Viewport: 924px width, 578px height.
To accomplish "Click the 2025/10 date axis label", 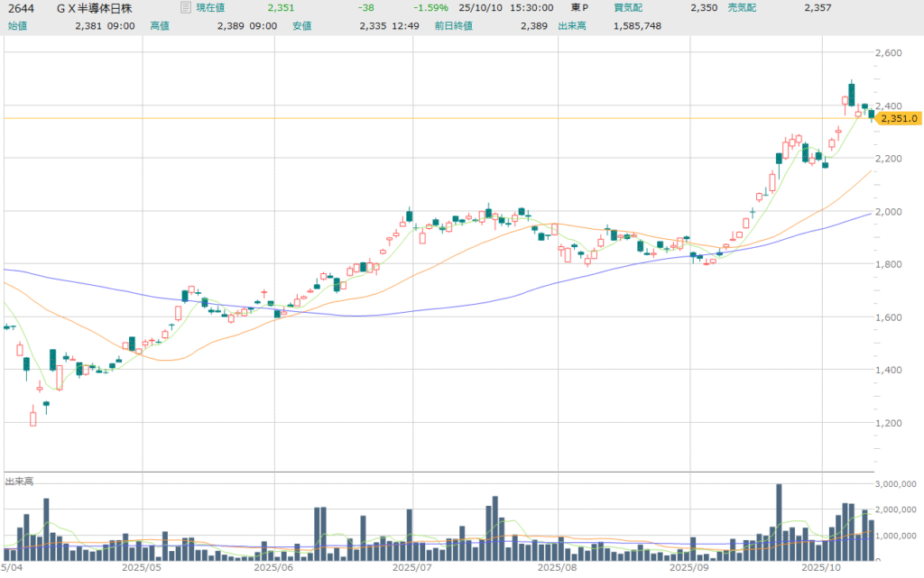I will [822, 568].
